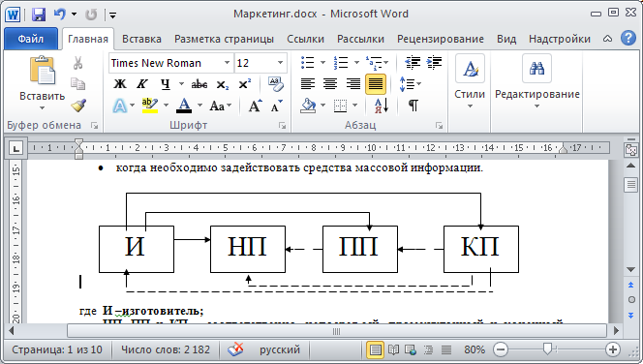The image size is (643, 364).
Task: Align text left
Action: tap(308, 84)
